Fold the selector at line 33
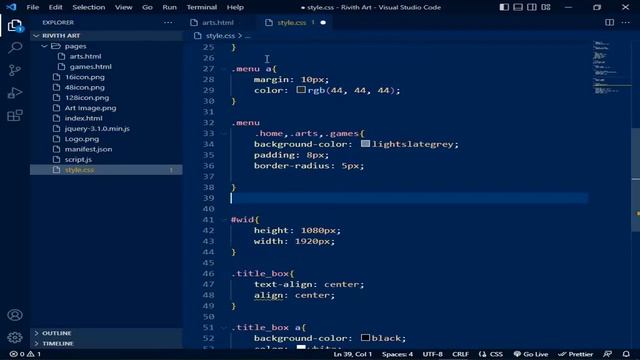 tap(224, 133)
